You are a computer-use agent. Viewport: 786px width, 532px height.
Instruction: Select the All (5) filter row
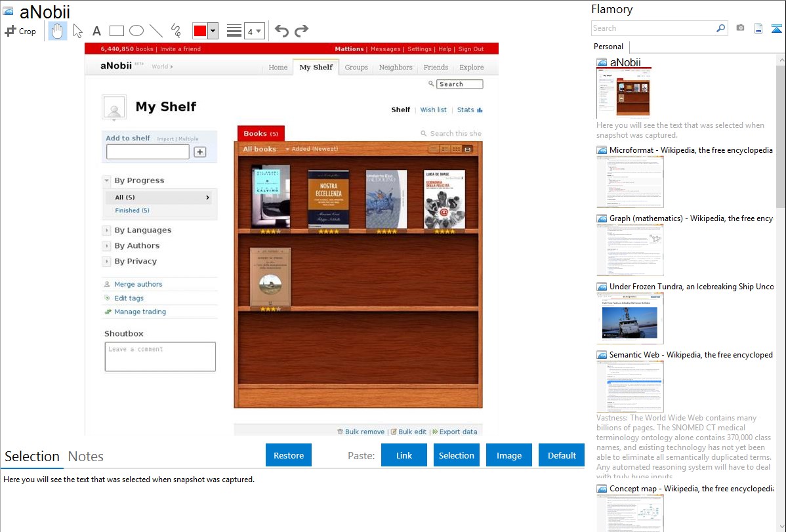159,197
